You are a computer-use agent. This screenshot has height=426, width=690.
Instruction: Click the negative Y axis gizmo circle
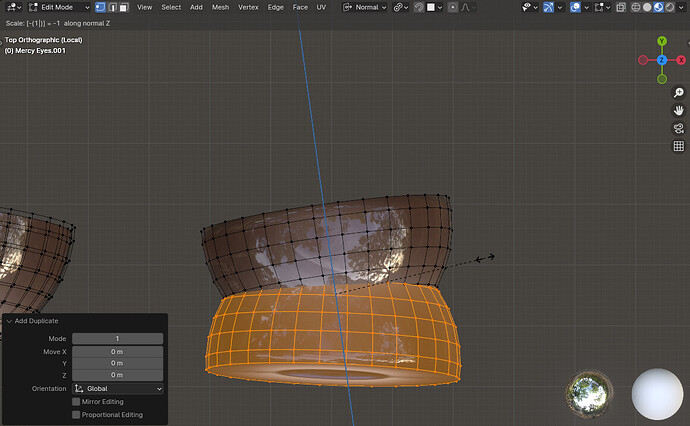(x=662, y=79)
